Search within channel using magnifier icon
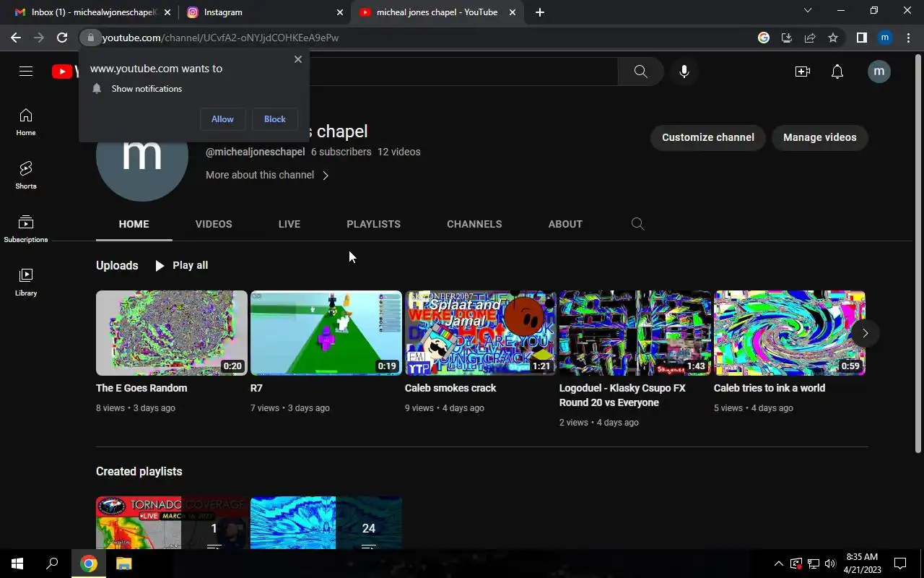The width and height of the screenshot is (924, 578). (x=637, y=224)
